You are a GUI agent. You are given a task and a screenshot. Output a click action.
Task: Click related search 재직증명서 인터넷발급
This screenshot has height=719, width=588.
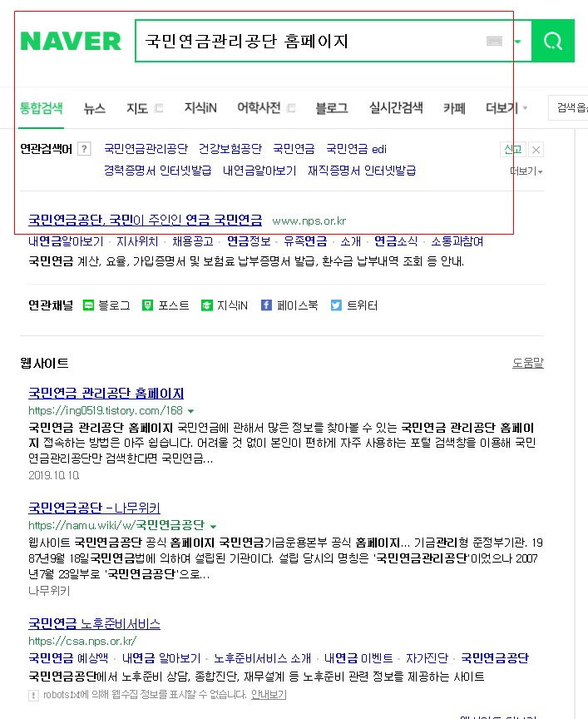click(362, 171)
